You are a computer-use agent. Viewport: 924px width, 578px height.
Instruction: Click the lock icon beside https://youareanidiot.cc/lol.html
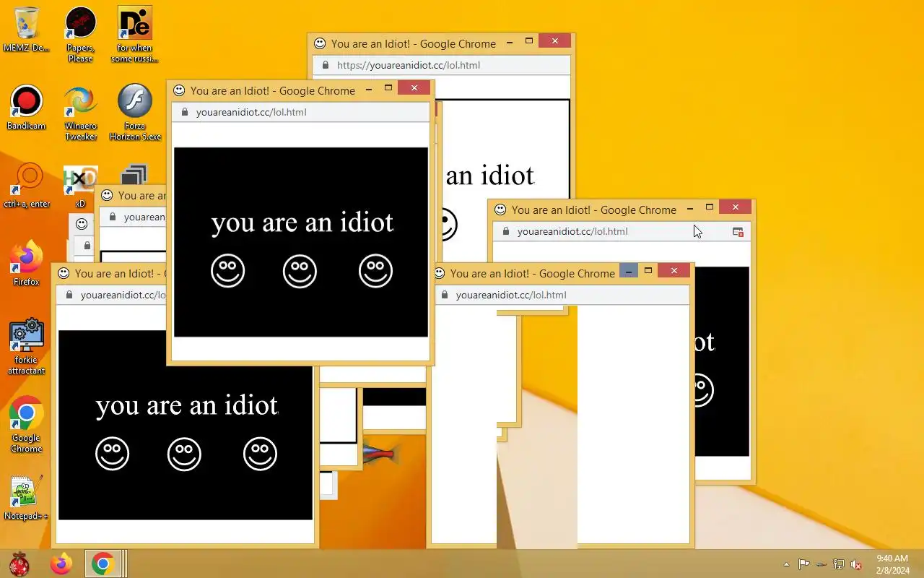tap(325, 65)
